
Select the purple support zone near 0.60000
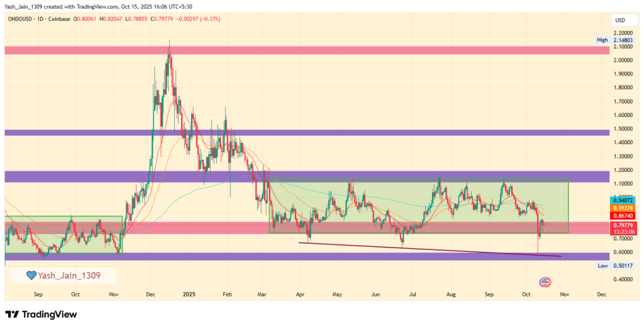pyautogui.click(x=189, y=256)
